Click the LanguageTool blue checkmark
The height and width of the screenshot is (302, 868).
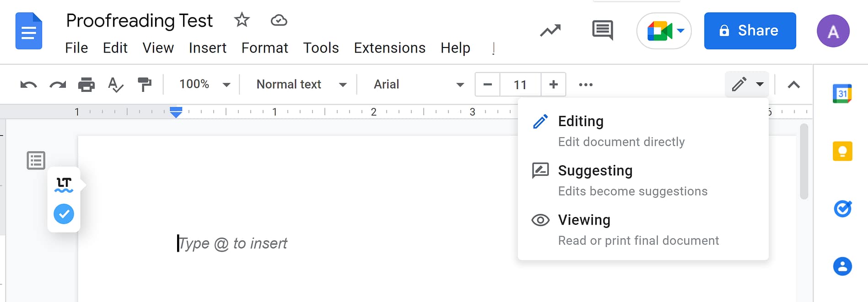coord(64,214)
